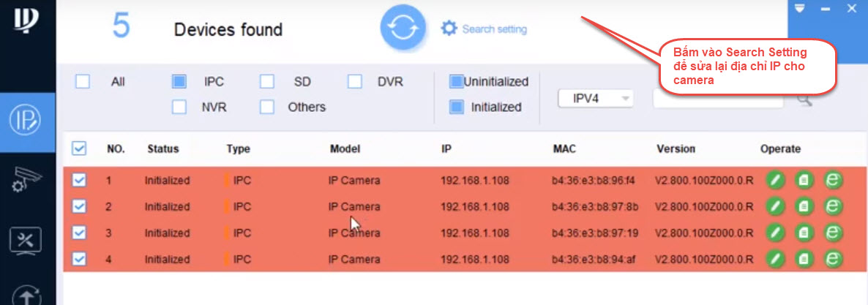Open web browser icon for row 3
This screenshot has width=868, height=305.
832,233
